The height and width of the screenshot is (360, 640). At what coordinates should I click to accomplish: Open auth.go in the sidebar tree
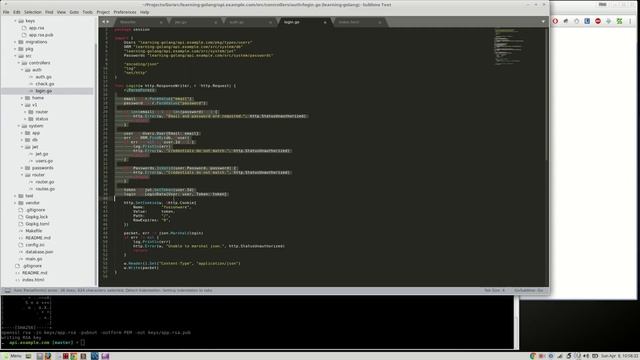click(43, 77)
